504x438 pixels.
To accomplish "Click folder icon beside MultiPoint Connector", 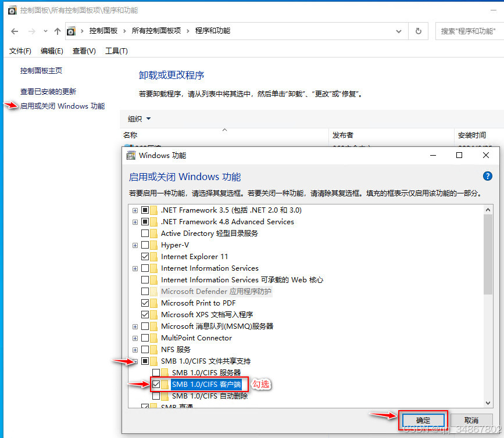I will (154, 338).
